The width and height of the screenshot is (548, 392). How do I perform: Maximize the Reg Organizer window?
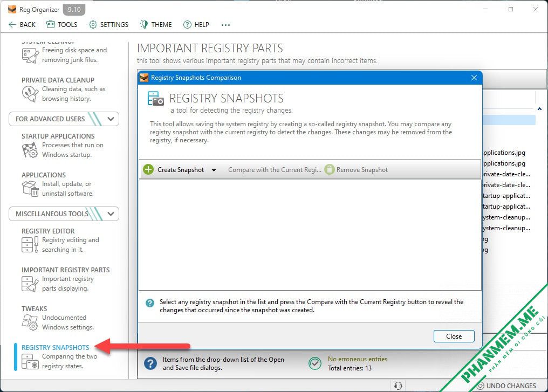pyautogui.click(x=511, y=9)
